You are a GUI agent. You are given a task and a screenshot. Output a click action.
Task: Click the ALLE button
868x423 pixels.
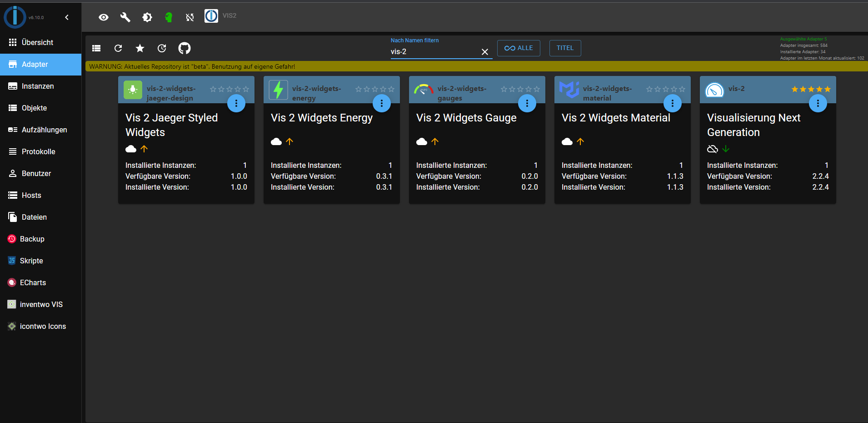click(x=519, y=48)
